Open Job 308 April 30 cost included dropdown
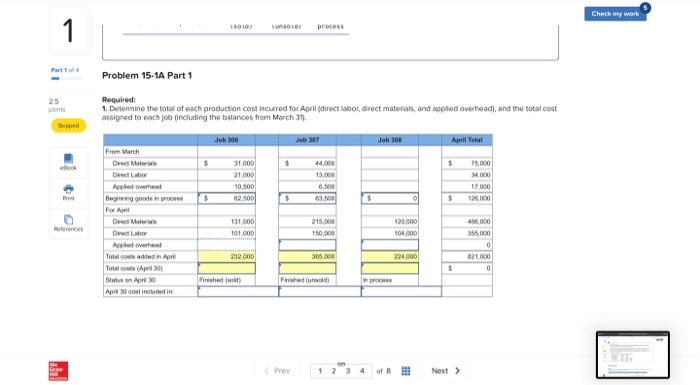 click(x=401, y=292)
